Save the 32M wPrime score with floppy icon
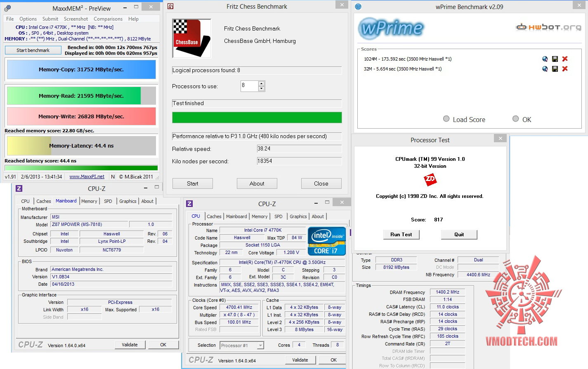 [x=555, y=69]
